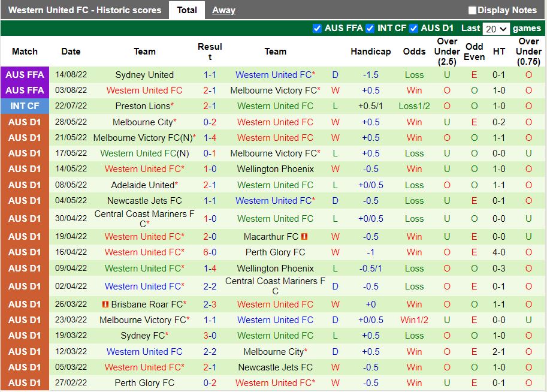Viewport: 547px width, 392px height.
Task: Click the Melbourne Victory FC link
Action: tap(275, 90)
